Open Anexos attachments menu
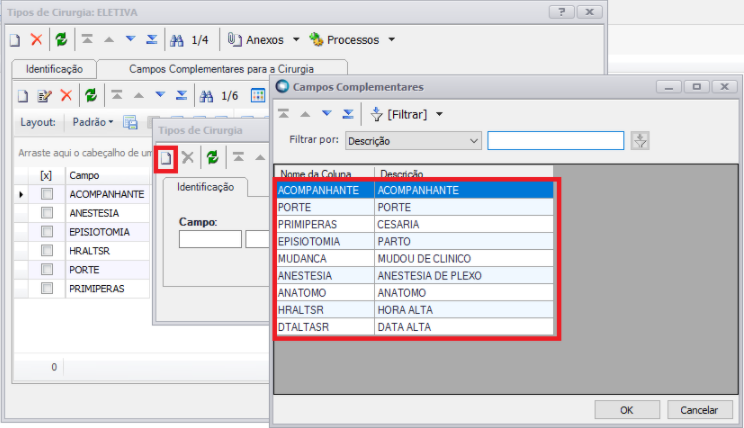The image size is (744, 428). 264,40
